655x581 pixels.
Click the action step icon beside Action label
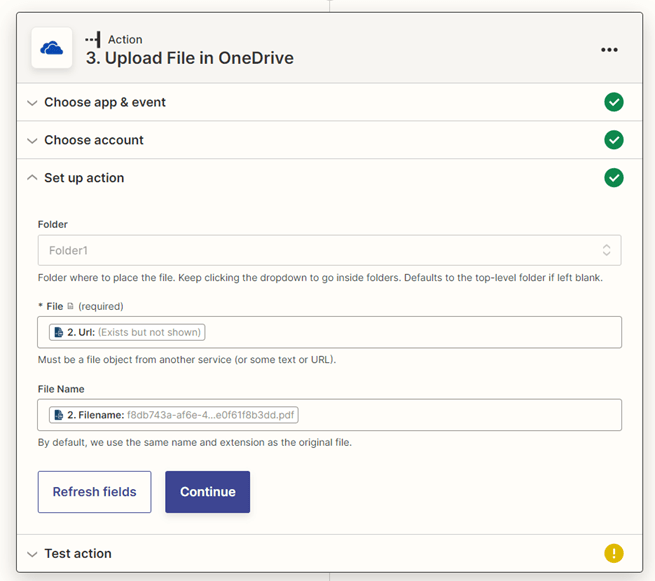(x=93, y=39)
